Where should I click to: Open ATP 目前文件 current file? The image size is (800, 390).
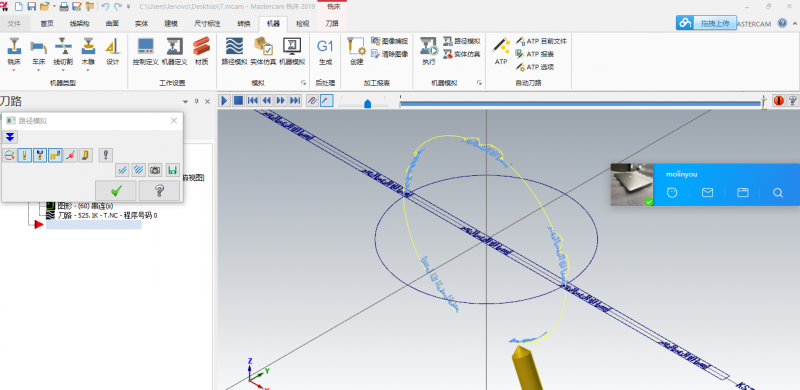pos(541,41)
